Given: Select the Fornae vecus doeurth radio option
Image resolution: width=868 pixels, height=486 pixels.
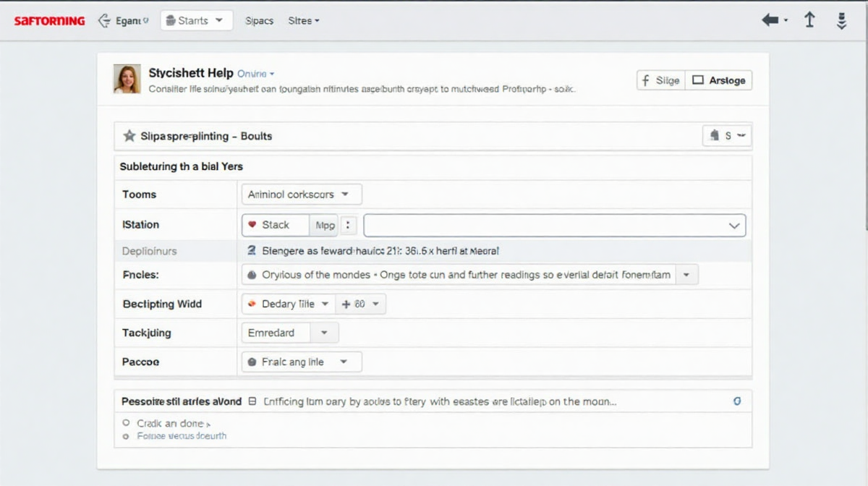Looking at the screenshot, I should tap(126, 437).
